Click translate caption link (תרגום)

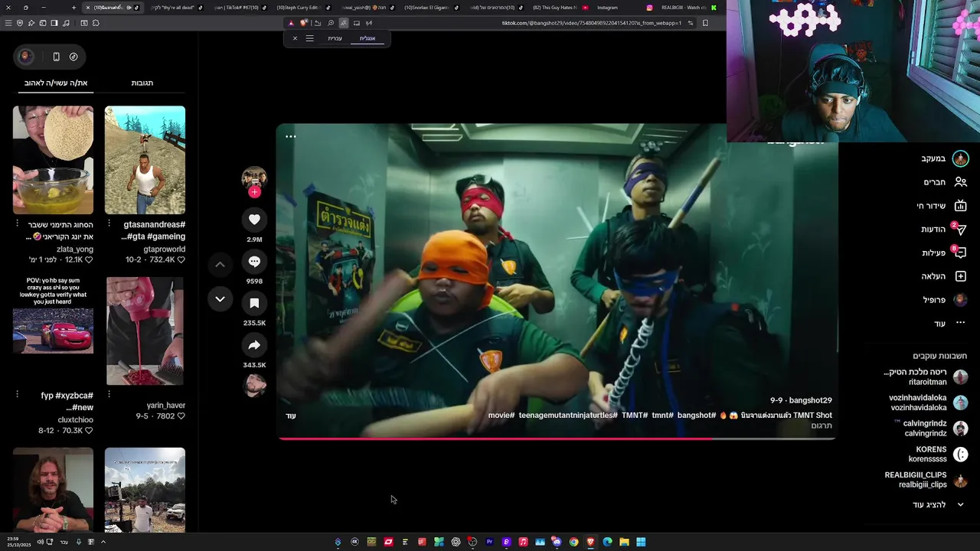822,425
